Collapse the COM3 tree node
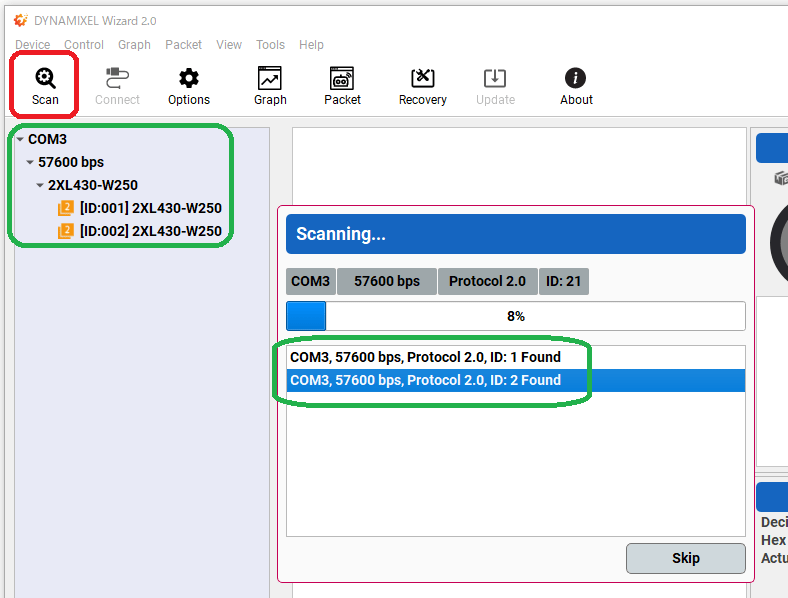788x598 pixels. pyautogui.click(x=20, y=140)
